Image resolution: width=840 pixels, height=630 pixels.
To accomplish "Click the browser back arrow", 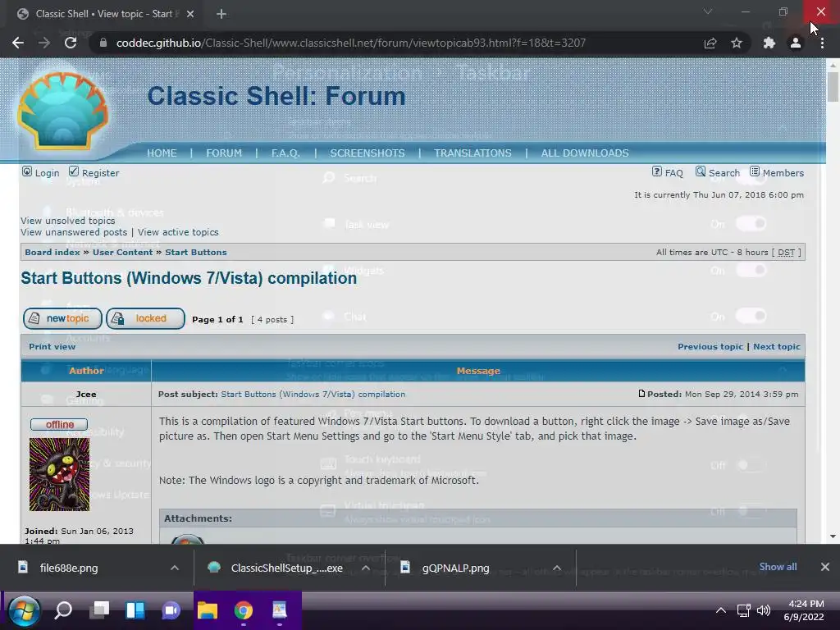I will click(x=18, y=43).
